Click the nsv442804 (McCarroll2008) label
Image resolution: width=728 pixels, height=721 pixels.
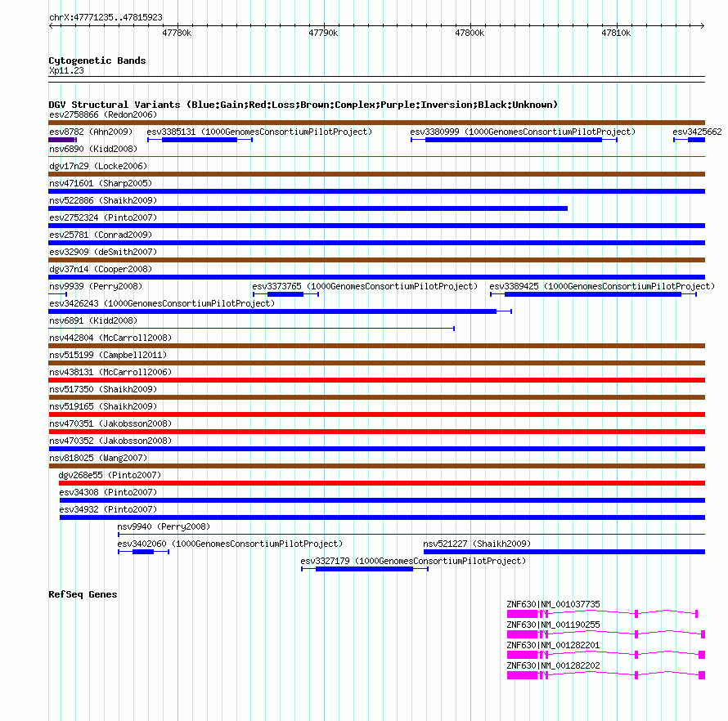point(110,338)
